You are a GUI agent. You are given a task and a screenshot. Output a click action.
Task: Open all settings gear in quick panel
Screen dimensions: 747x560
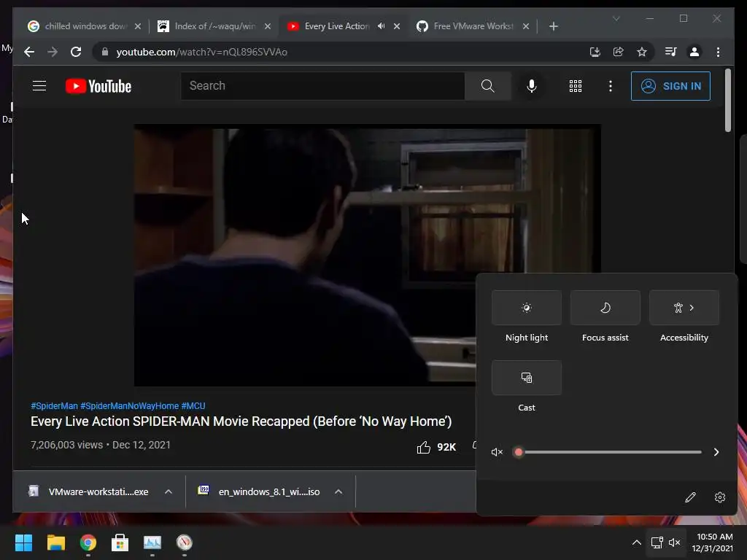(x=720, y=497)
